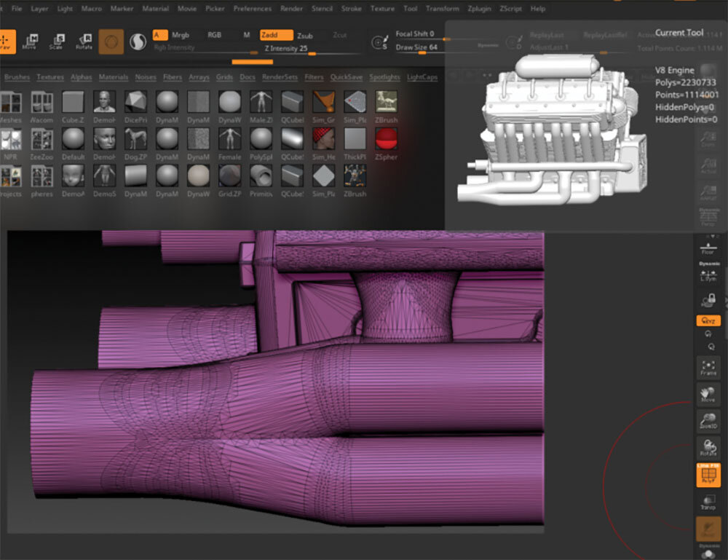Viewport: 728px width, 560px height.
Task: Open the NPR folder in LightBox
Action: tap(10, 144)
